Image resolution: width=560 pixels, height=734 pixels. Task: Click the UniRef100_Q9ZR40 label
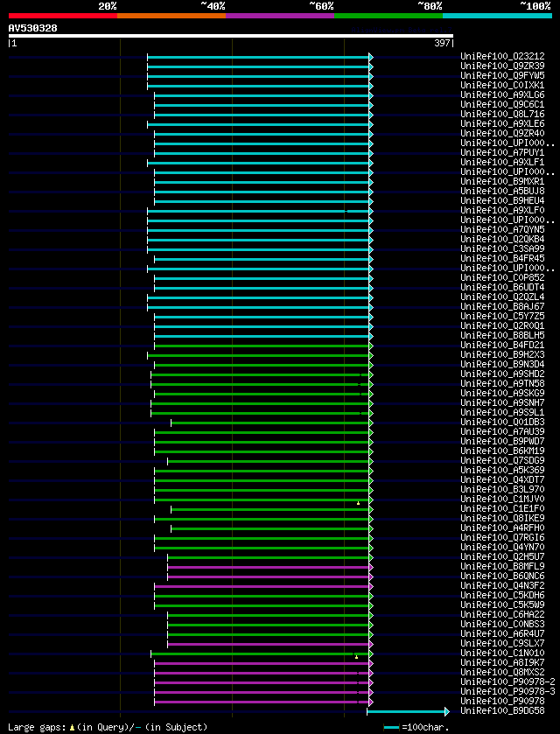click(502, 133)
